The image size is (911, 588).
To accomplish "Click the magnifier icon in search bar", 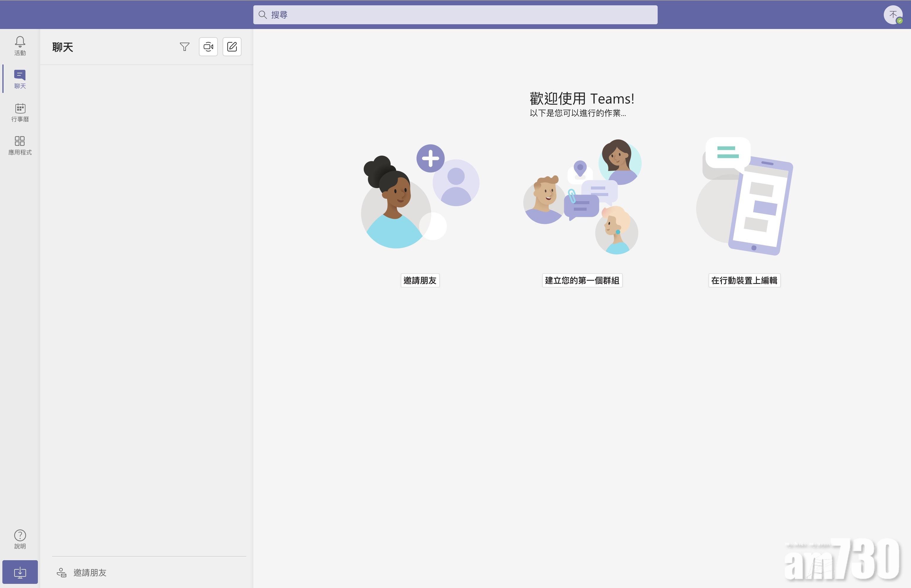I will (263, 15).
